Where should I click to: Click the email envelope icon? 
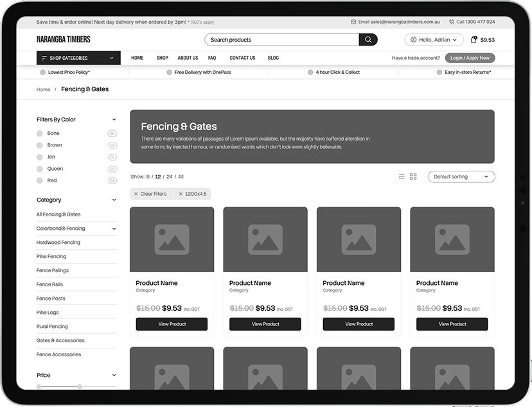pos(353,22)
